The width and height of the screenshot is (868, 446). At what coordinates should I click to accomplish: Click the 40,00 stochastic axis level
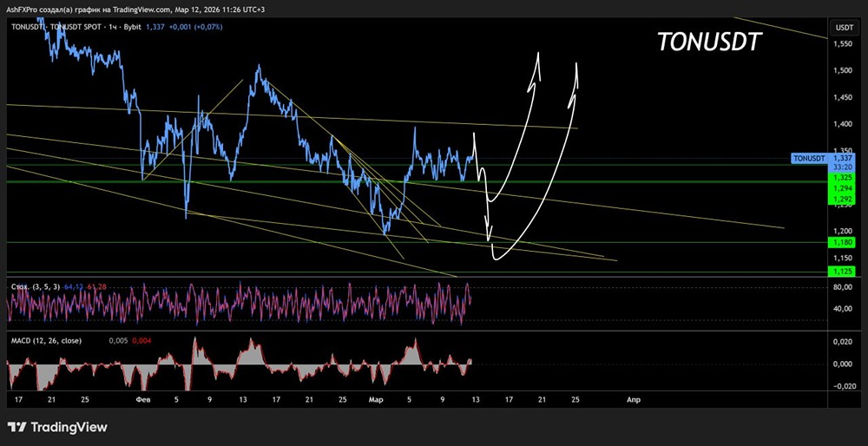click(842, 309)
